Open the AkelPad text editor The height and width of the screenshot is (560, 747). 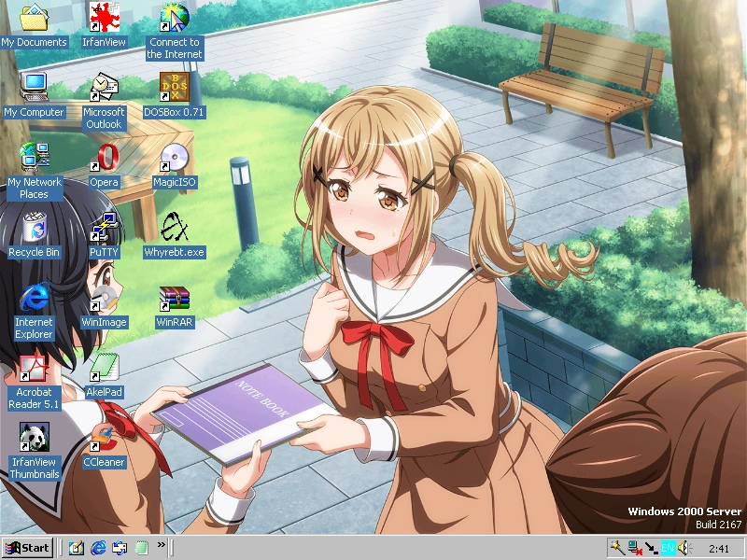103,368
